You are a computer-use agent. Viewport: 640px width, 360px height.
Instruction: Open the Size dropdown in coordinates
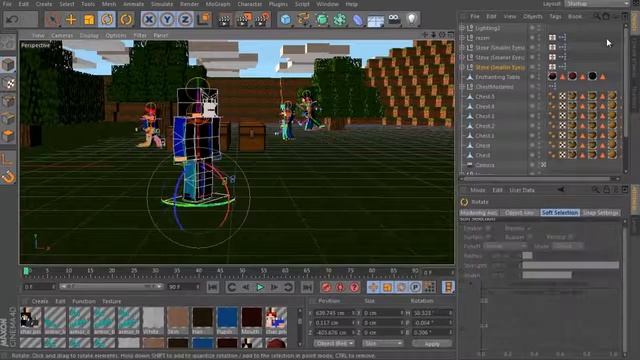382,343
